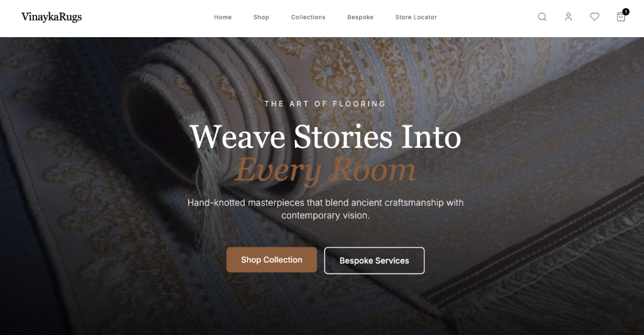Click the VinaykaRugs logo
This screenshot has height=335, width=644.
tap(52, 17)
